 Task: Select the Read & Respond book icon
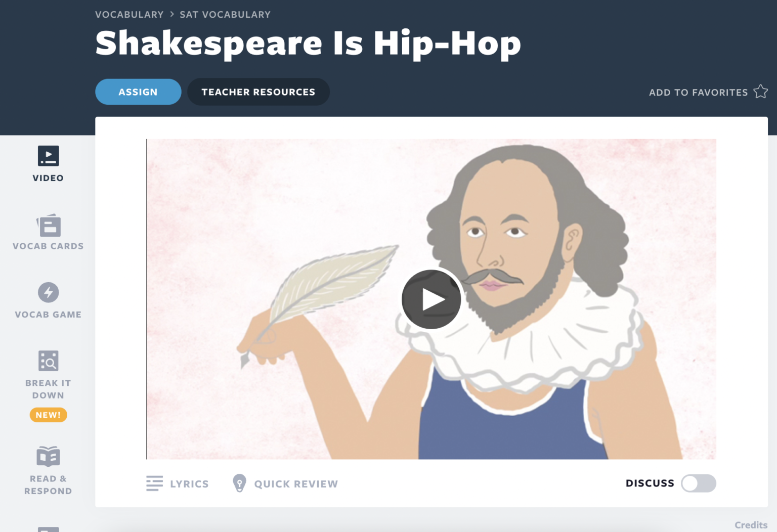point(48,457)
